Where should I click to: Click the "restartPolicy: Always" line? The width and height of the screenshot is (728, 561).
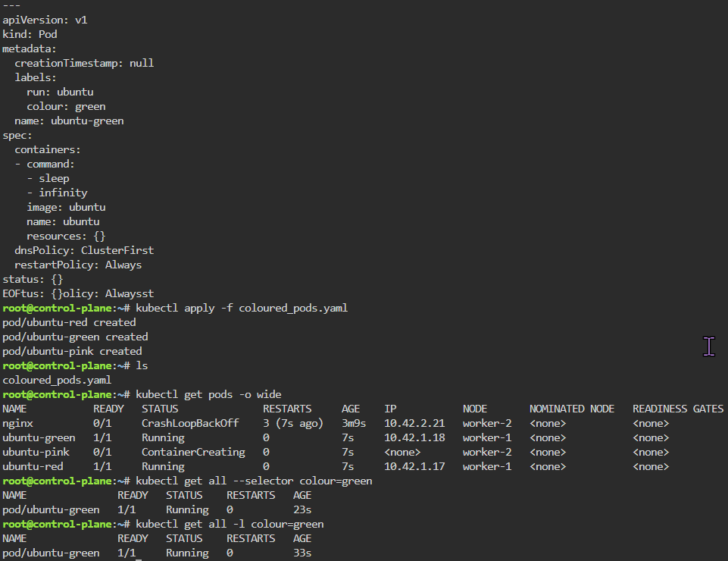pyautogui.click(x=78, y=265)
